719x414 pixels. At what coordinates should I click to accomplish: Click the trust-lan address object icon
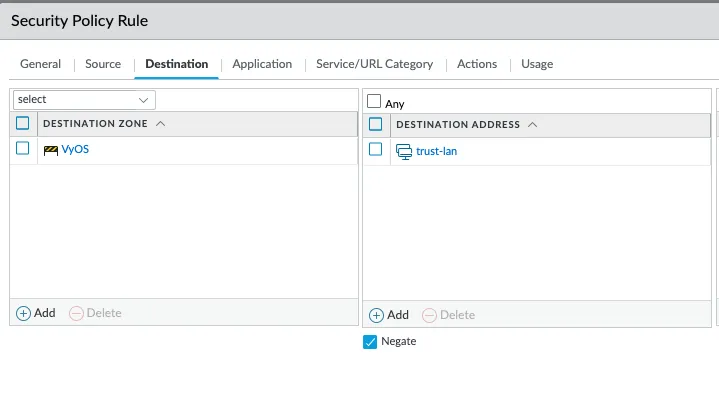(404, 151)
